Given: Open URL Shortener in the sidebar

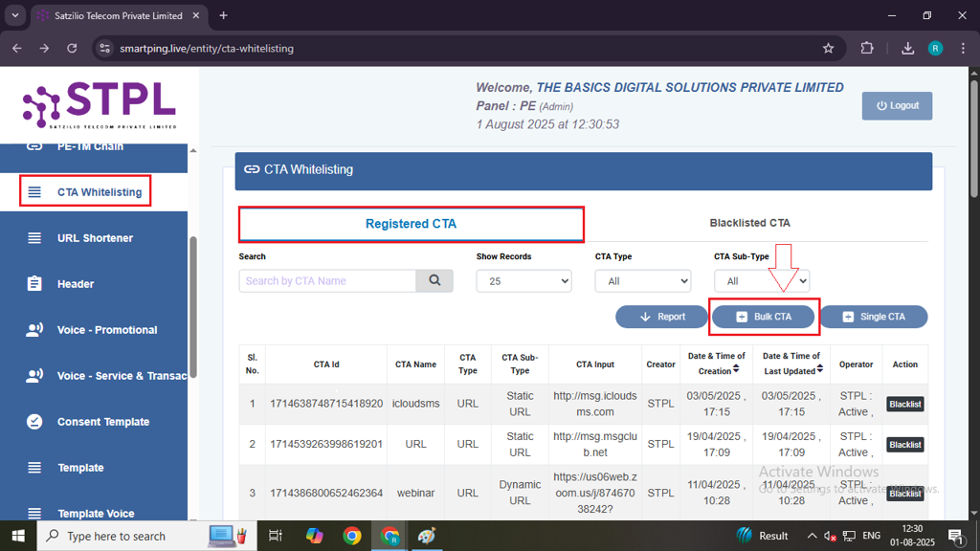Looking at the screenshot, I should point(94,238).
